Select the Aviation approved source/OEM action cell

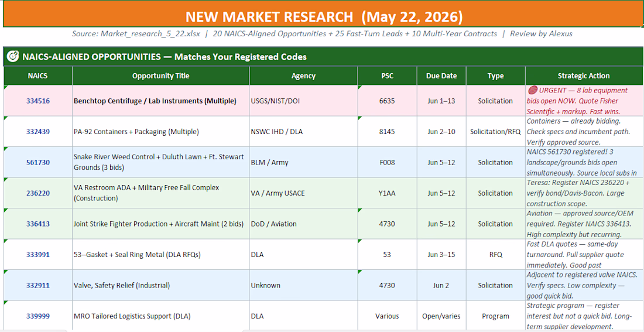coord(584,224)
